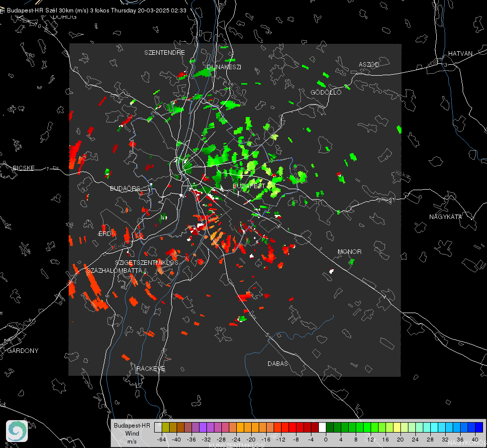Click the '-36' value in the legend scale
The image size is (487, 448).
(192, 440)
